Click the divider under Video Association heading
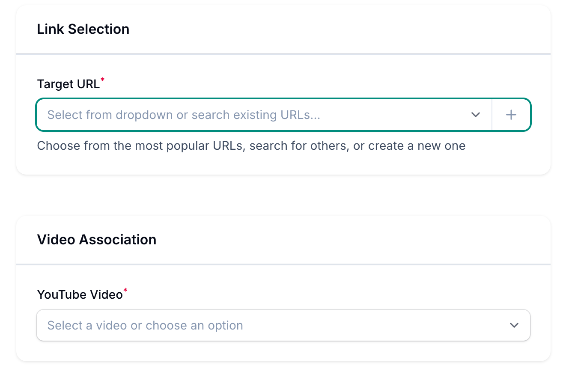 click(x=283, y=264)
